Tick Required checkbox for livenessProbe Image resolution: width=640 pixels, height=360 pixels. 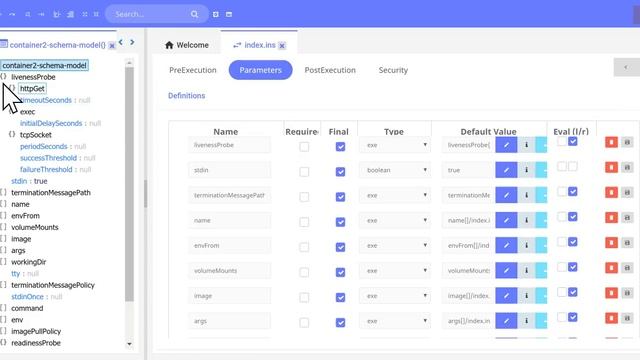point(304,147)
